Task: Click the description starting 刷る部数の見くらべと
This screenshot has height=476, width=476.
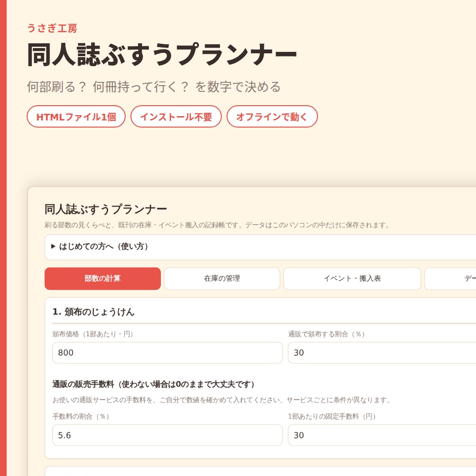Action: [218, 225]
